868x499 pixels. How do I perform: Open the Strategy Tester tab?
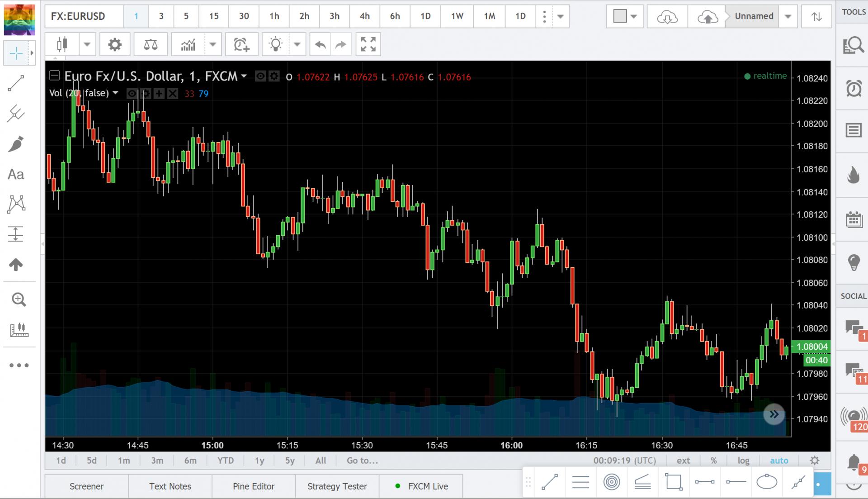point(337,486)
